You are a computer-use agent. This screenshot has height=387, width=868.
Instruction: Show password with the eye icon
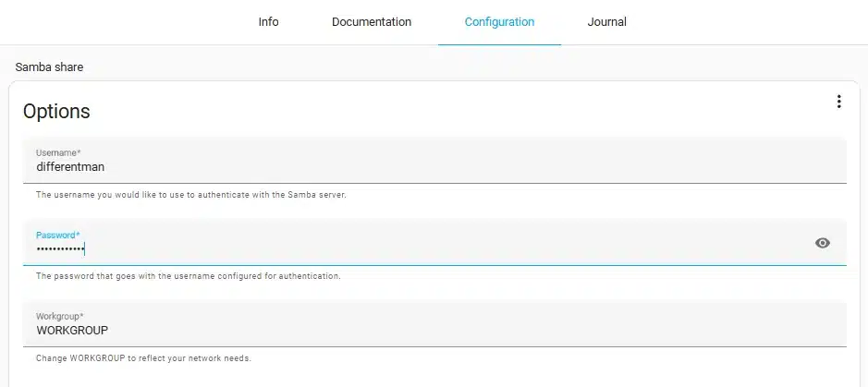point(823,243)
